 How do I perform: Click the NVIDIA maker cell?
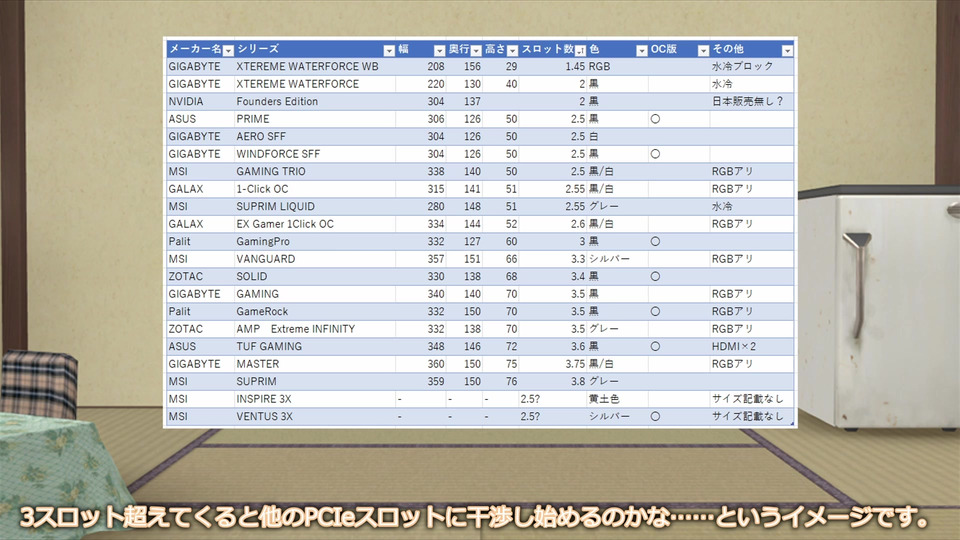point(200,102)
